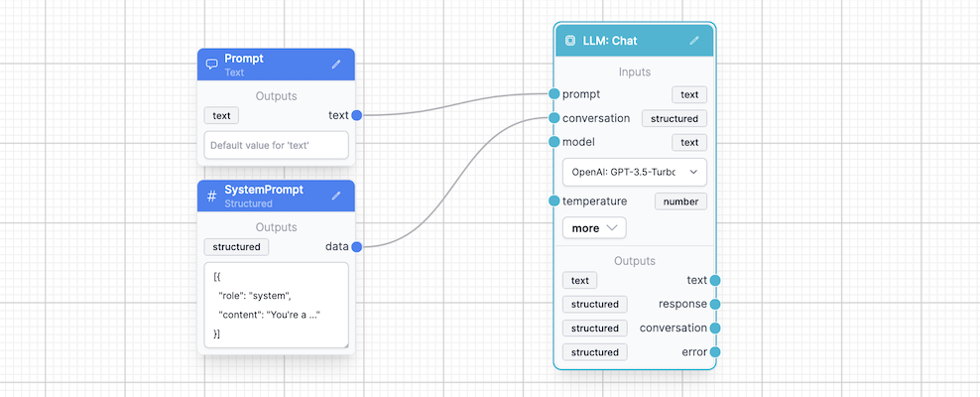Click the model input port circle

pyautogui.click(x=554, y=142)
